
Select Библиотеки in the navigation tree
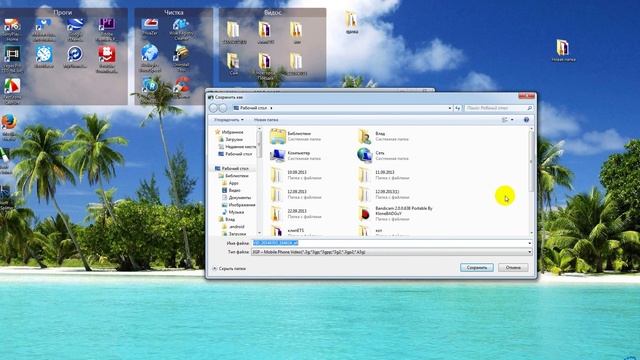233,176
